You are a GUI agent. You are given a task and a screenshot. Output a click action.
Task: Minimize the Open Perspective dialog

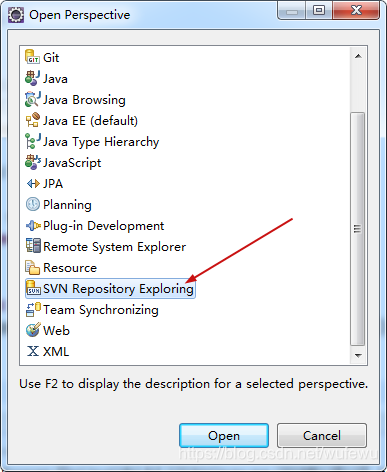(292, 11)
